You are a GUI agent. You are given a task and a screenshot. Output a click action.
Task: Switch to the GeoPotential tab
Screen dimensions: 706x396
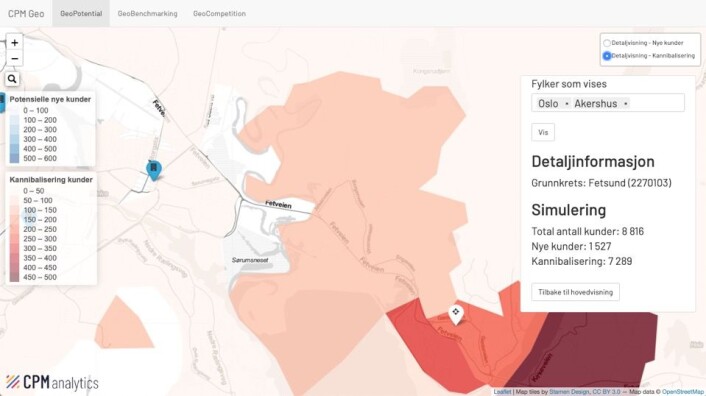click(x=81, y=14)
